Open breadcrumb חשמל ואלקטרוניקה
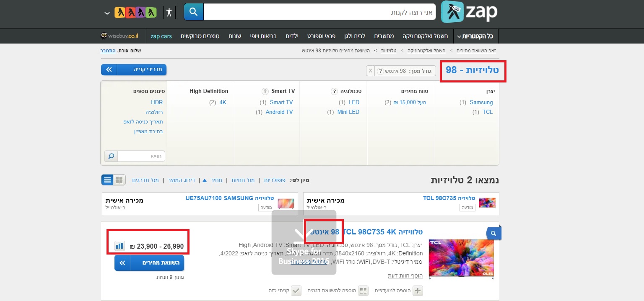 click(x=426, y=51)
